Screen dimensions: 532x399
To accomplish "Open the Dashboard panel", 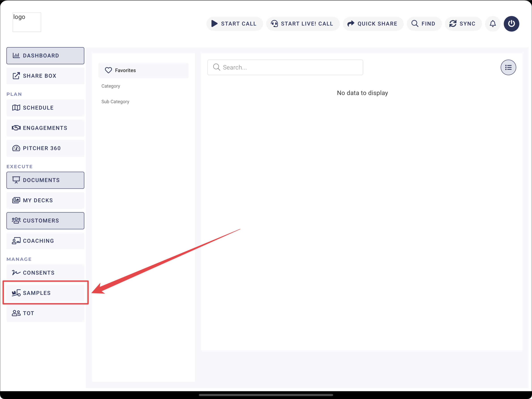I will pyautogui.click(x=45, y=56).
